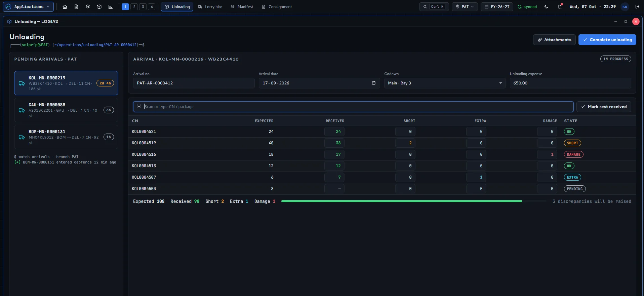Open the Applications dropdown menu
This screenshot has height=296, width=644.
tap(28, 7)
